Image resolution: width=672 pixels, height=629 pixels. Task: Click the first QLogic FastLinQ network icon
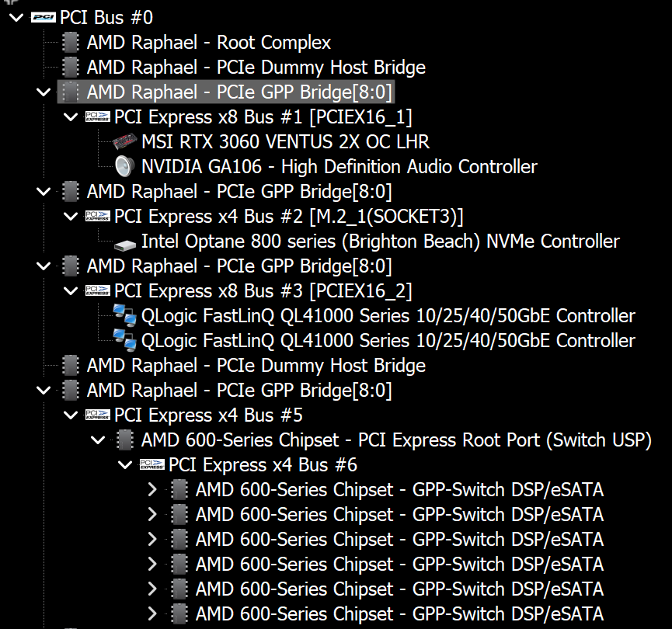coord(124,315)
